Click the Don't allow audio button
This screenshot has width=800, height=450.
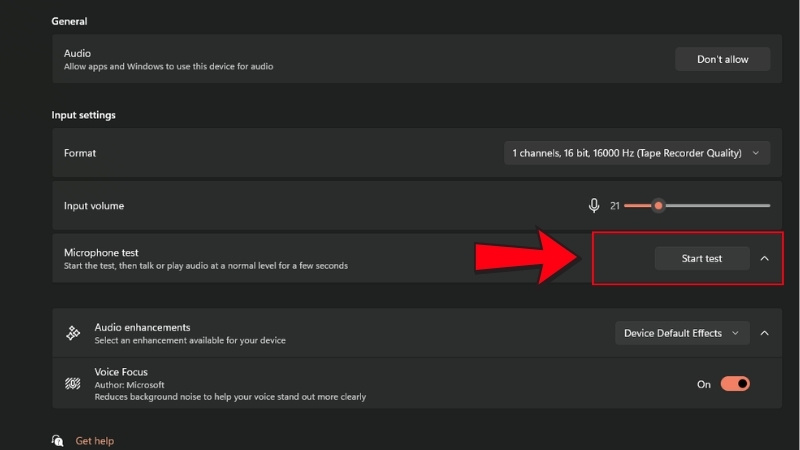coord(722,59)
